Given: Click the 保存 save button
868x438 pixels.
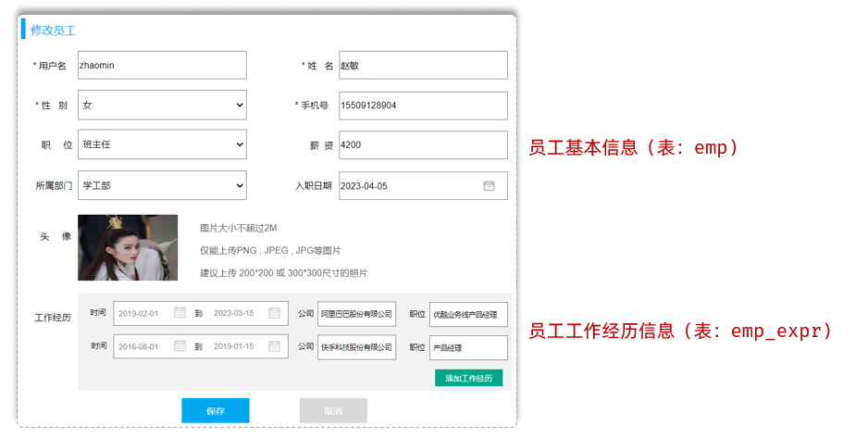Looking at the screenshot, I should (x=215, y=410).
